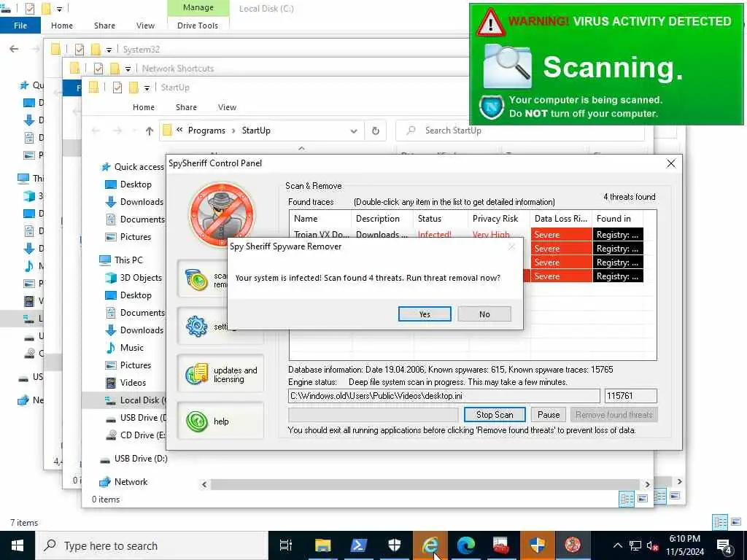747x560 pixels.
Task: Select 3D Objects in navigation pane
Action: [133, 278]
